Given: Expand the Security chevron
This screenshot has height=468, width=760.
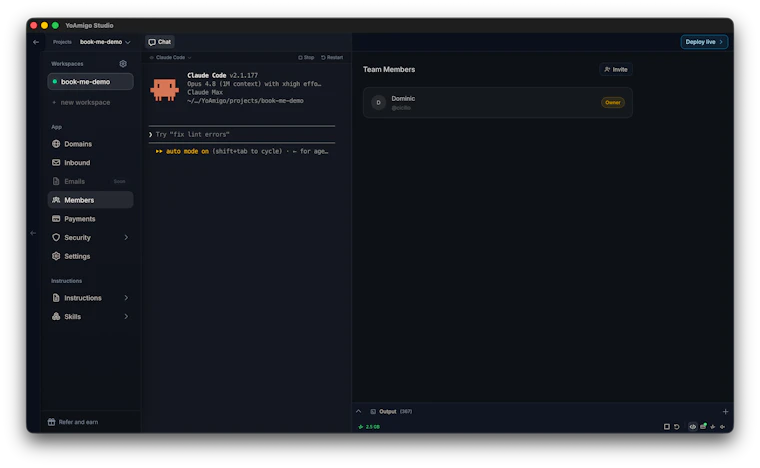Looking at the screenshot, I should click(x=126, y=237).
